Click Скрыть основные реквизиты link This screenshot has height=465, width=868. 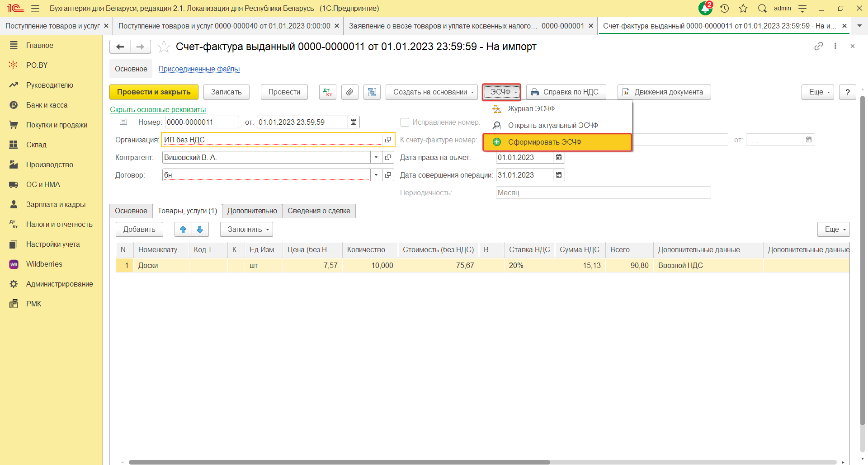pyautogui.click(x=158, y=109)
